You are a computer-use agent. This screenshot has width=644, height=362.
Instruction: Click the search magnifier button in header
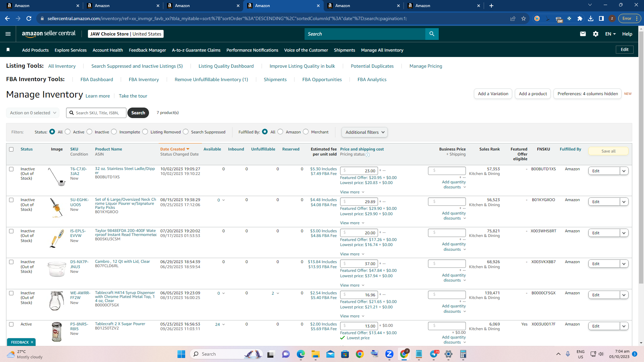[x=432, y=34]
